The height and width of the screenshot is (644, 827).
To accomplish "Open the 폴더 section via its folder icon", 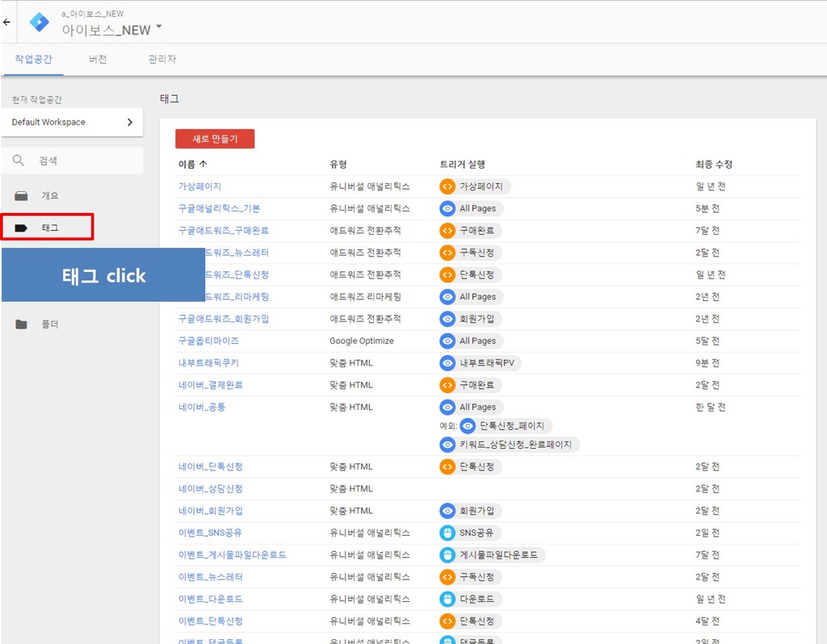I will point(21,324).
